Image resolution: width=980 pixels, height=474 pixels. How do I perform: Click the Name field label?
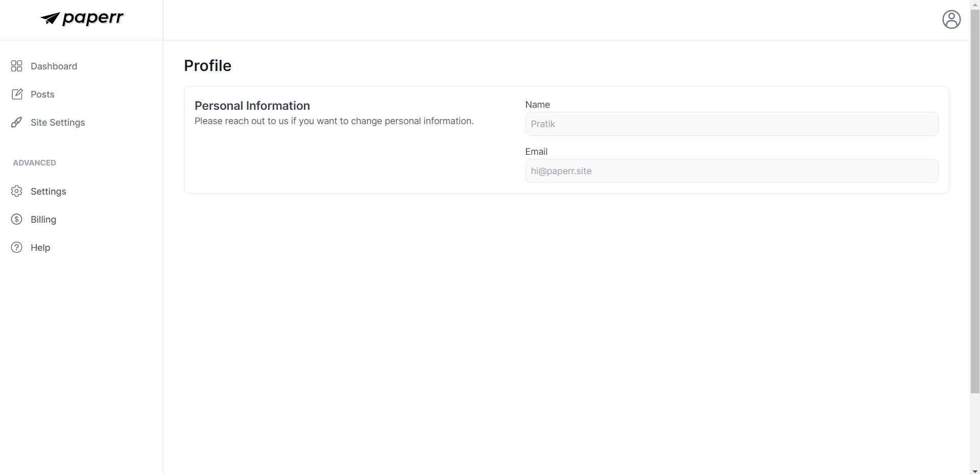point(537,105)
